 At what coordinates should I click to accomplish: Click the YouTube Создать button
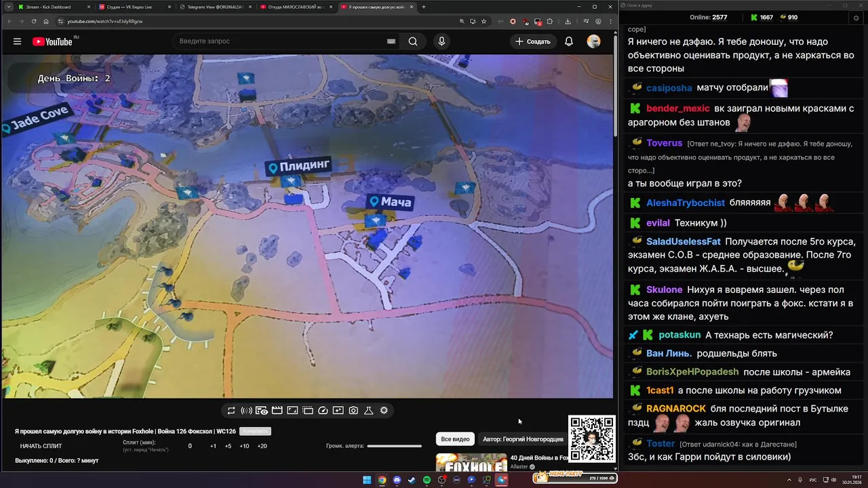[533, 41]
